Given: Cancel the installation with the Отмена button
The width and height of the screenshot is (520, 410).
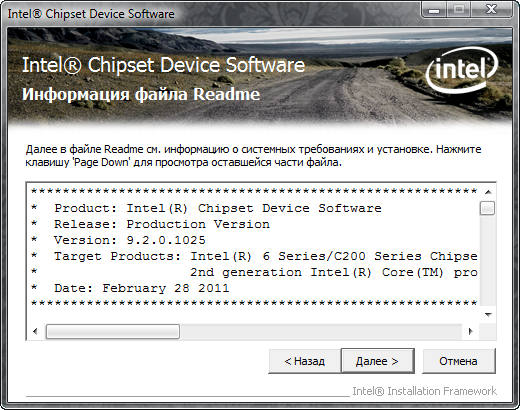Looking at the screenshot, I should [x=458, y=361].
